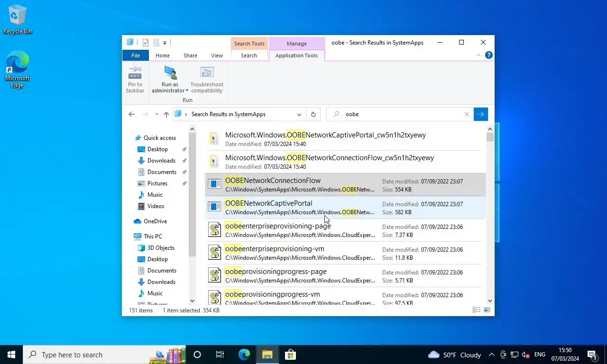Open pinned Downloads under Quick access

[161, 161]
